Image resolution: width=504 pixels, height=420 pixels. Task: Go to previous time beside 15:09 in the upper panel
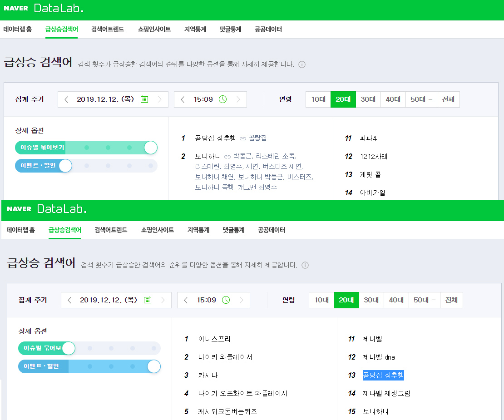183,99
